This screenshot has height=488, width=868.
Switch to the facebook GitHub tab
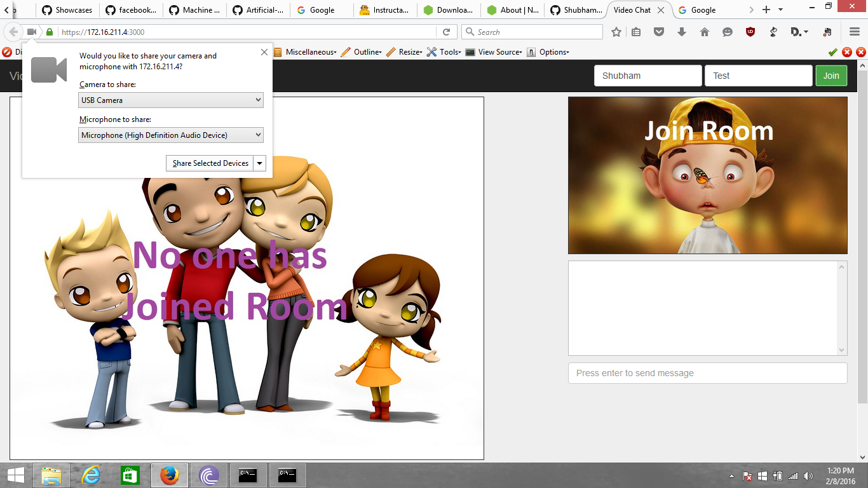pos(130,10)
